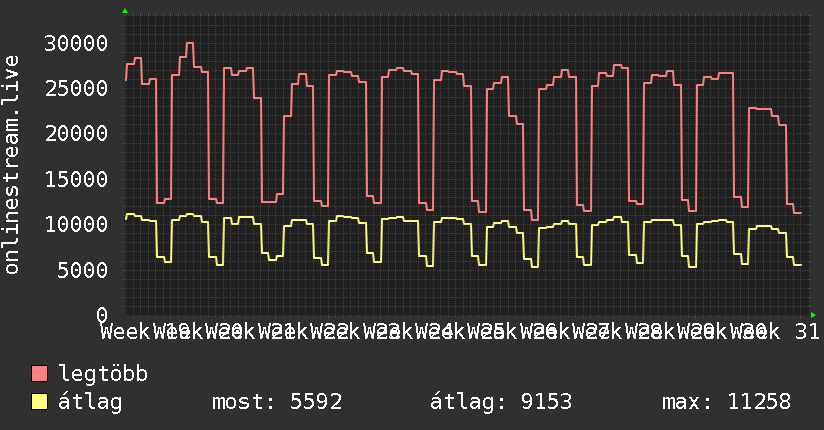The width and height of the screenshot is (824, 430).
Task: Click the green arrow ending the x-axis
Action: point(813,315)
